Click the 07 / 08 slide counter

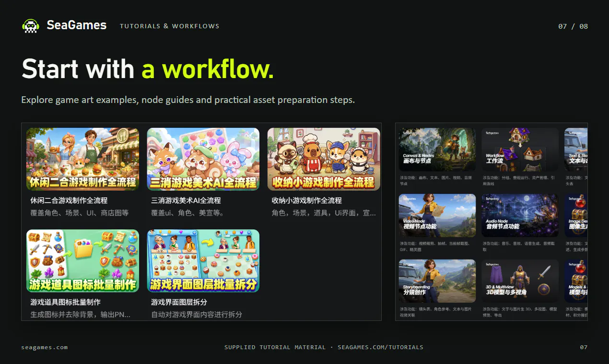[573, 26]
